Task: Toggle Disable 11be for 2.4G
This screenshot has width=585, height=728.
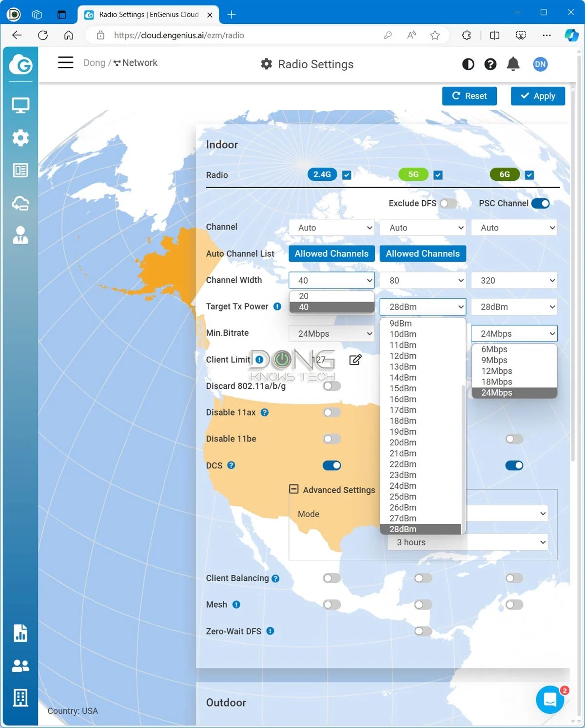Action: [x=332, y=439]
